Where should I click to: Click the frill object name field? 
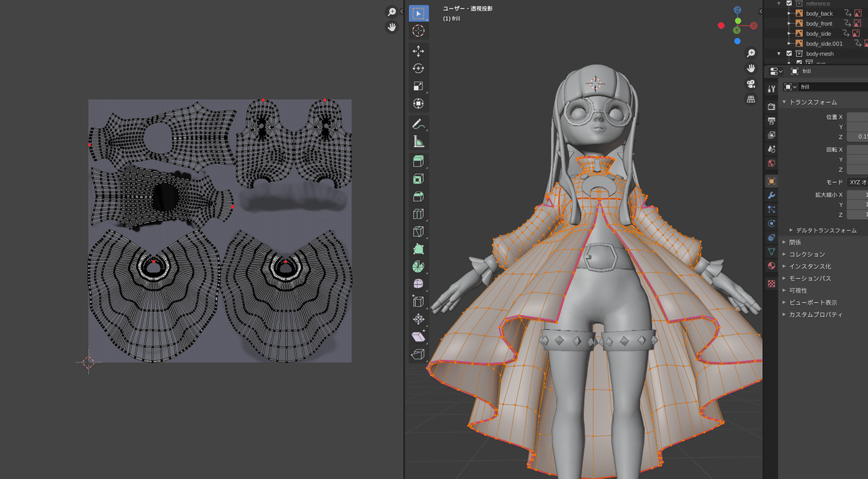coord(833,87)
